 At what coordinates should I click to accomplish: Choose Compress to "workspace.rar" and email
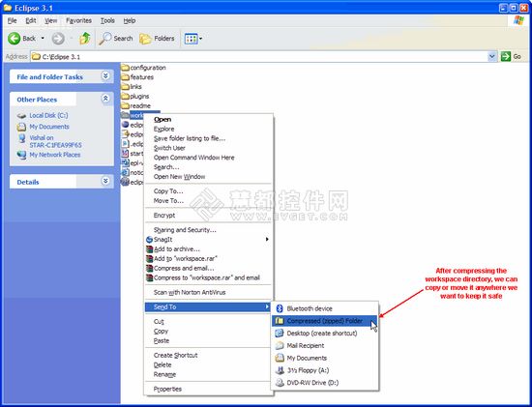(x=207, y=277)
